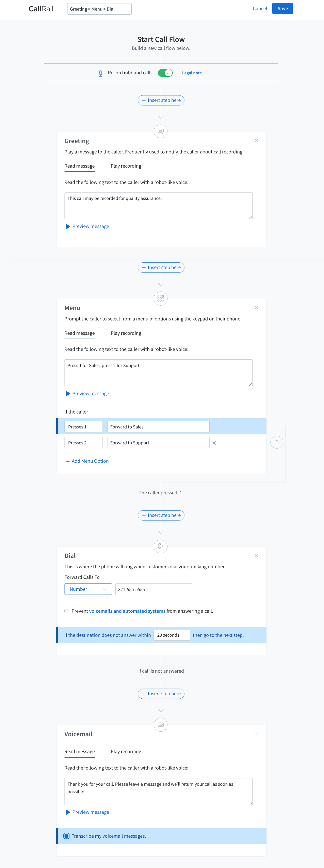Click the Greeting step speech bubble icon
The image size is (324, 868).
click(x=161, y=131)
